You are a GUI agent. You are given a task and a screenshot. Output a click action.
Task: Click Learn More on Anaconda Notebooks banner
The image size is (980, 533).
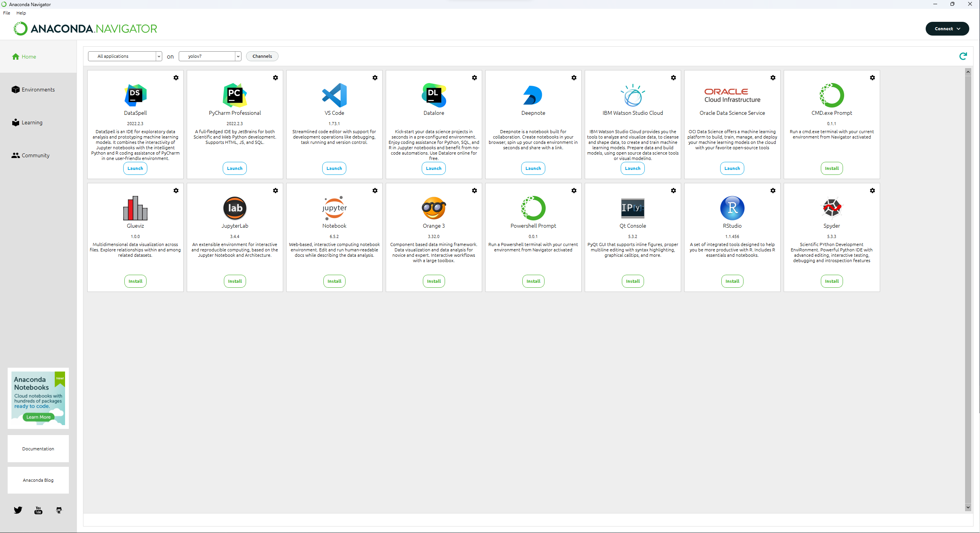pos(38,417)
